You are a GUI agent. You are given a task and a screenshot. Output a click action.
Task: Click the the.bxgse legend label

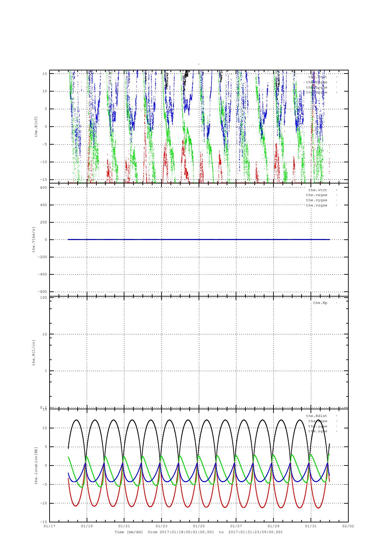point(316,82)
